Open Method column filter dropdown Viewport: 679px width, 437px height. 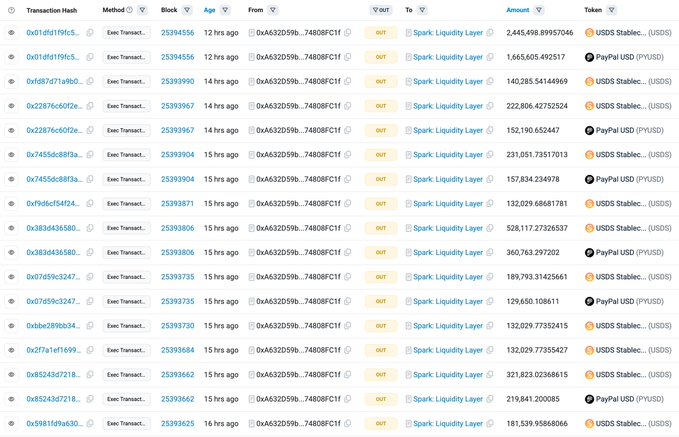coord(142,10)
